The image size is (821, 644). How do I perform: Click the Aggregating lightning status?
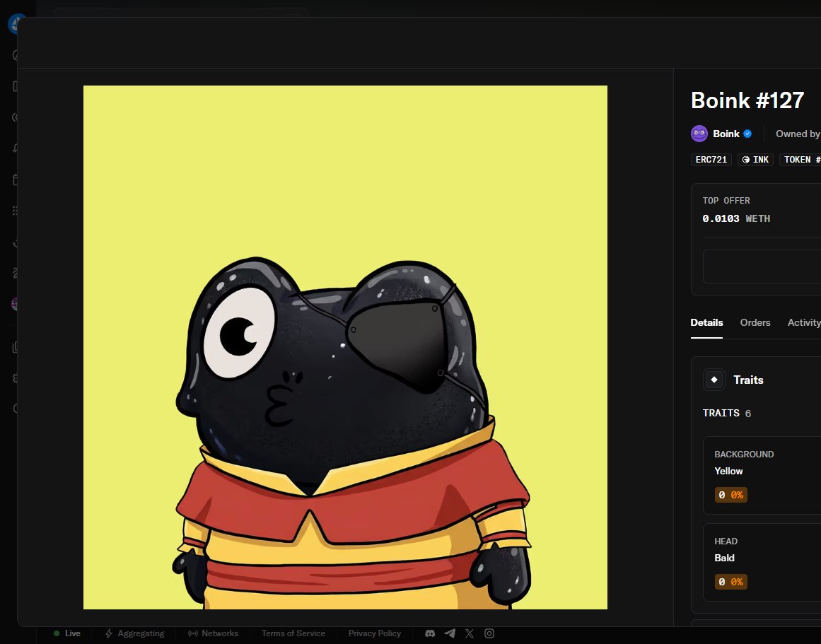135,633
